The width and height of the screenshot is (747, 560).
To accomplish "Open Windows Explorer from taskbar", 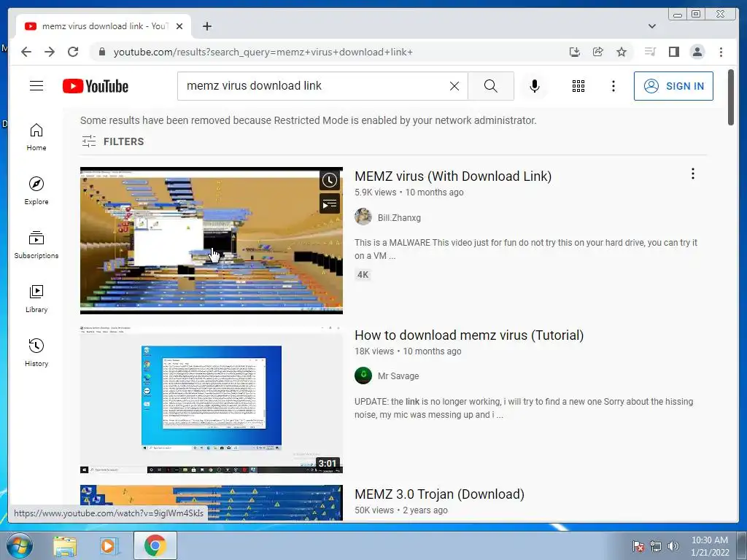I will tap(65, 546).
